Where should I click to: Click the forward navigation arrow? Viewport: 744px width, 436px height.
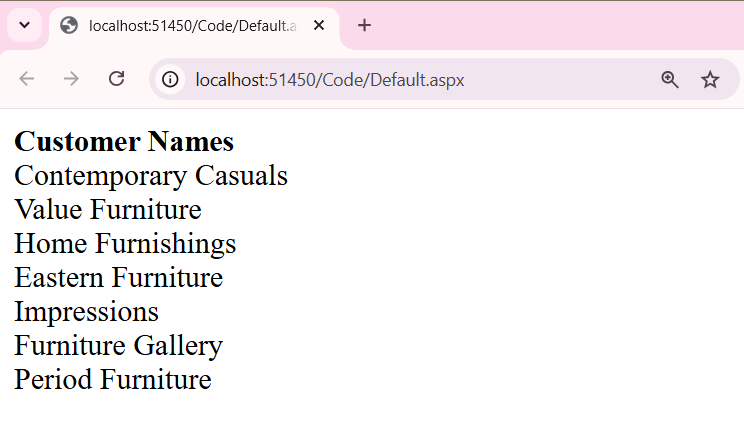click(x=71, y=79)
